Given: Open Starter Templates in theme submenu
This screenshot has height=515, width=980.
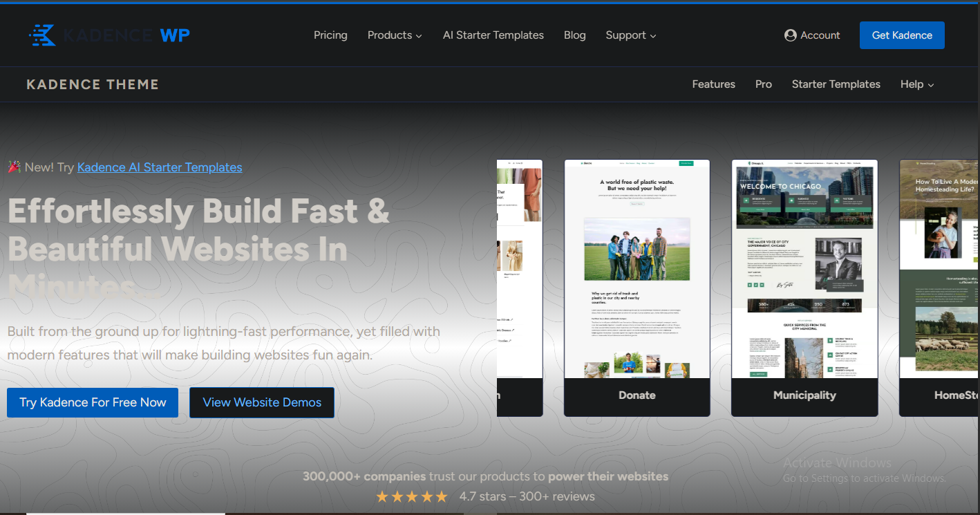Looking at the screenshot, I should pyautogui.click(x=836, y=84).
